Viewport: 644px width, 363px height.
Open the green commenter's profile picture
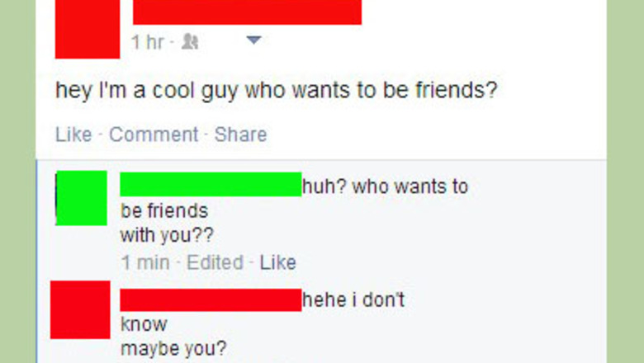[81, 198]
